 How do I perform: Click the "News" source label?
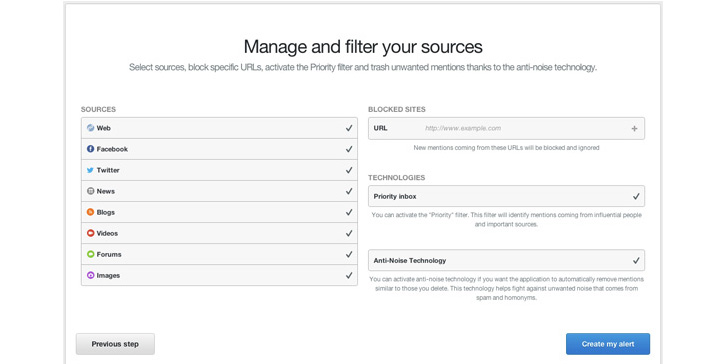[x=106, y=191]
